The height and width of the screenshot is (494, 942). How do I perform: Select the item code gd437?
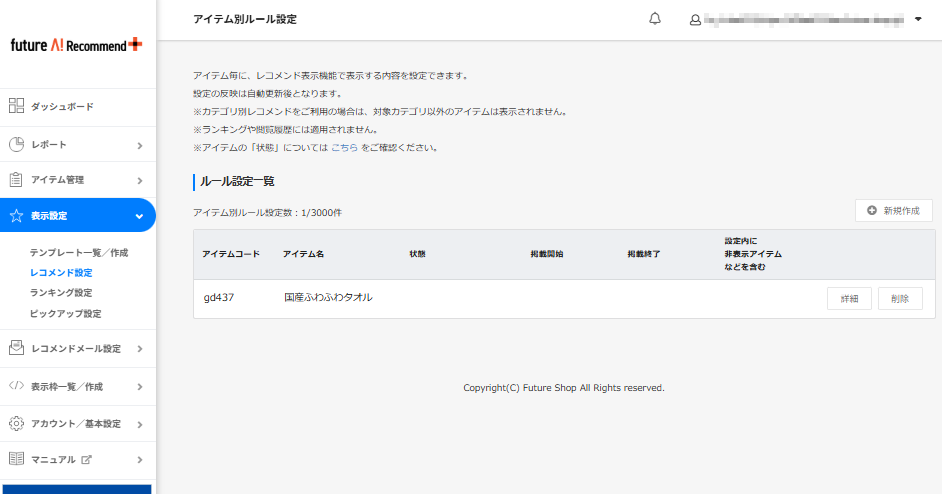(x=219, y=297)
